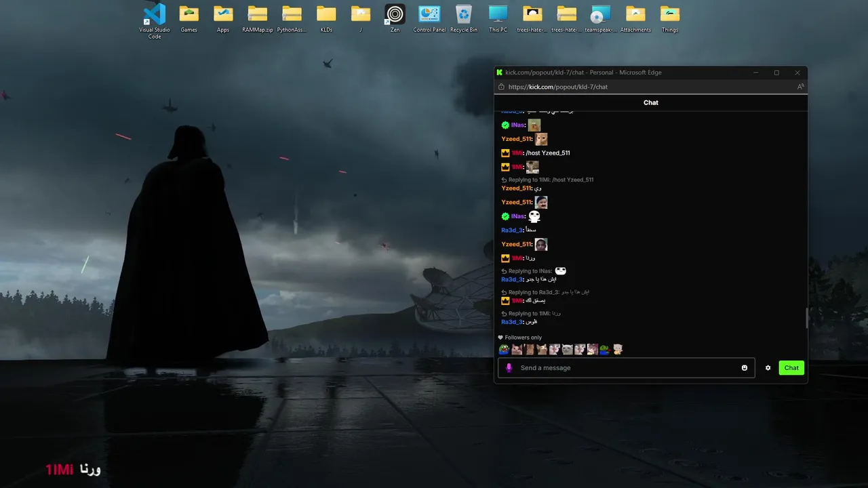Open the Things folder on desktop
868x488 pixels.
(670, 19)
